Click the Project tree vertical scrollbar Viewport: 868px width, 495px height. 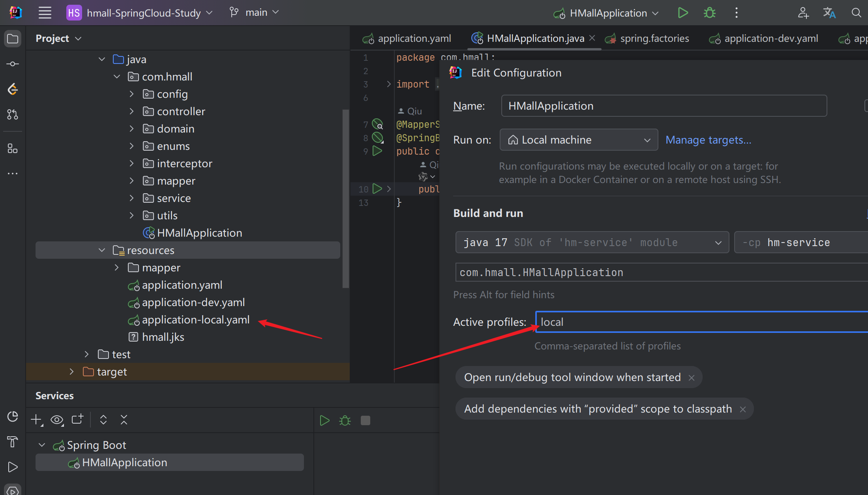click(345, 199)
